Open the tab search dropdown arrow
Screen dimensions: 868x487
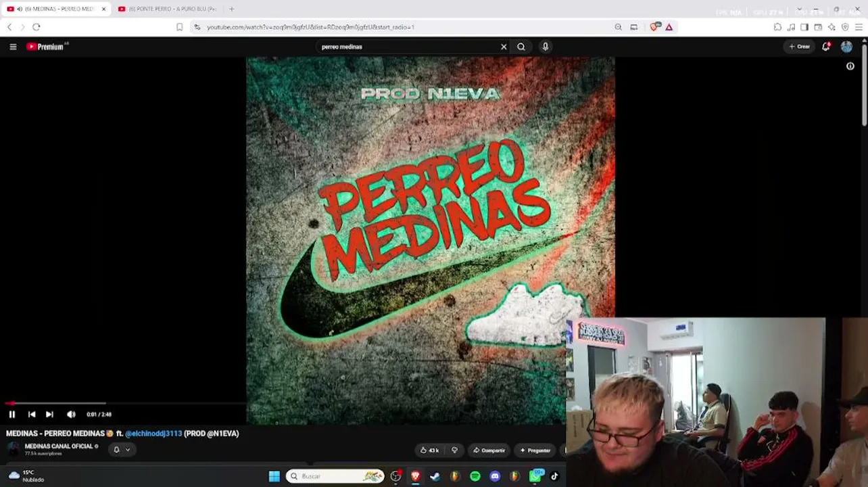pyautogui.click(x=800, y=9)
